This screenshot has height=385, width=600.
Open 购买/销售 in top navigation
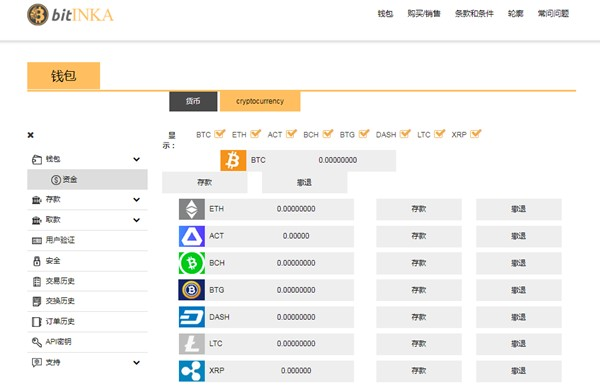point(424,14)
